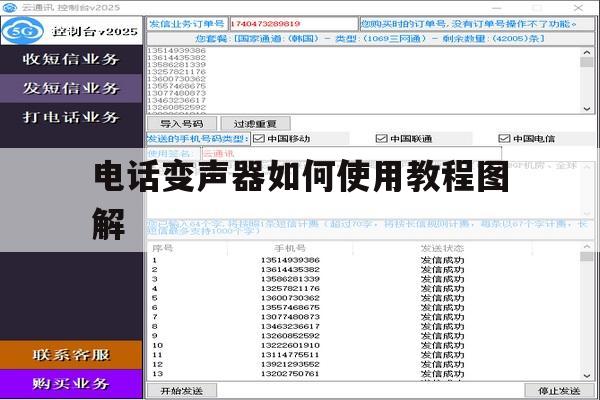
Task: Select table row with 13614435382
Action: pos(364,269)
